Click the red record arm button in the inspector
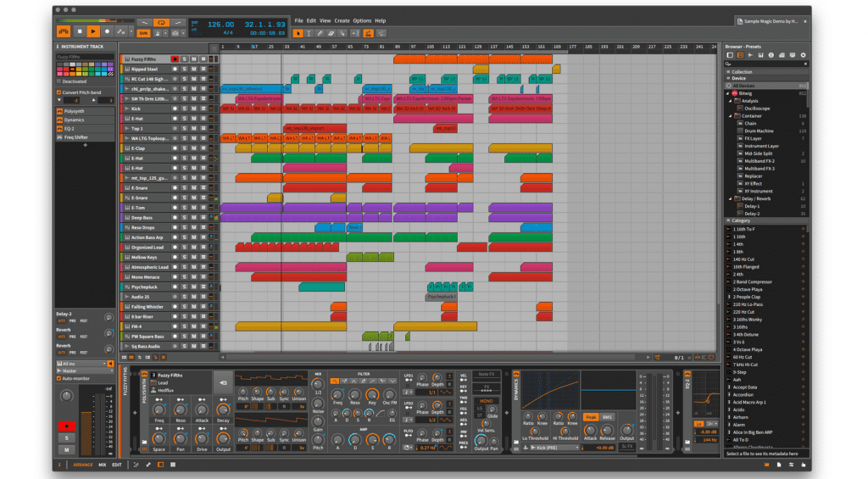This screenshot has height=479, width=868. (66, 426)
